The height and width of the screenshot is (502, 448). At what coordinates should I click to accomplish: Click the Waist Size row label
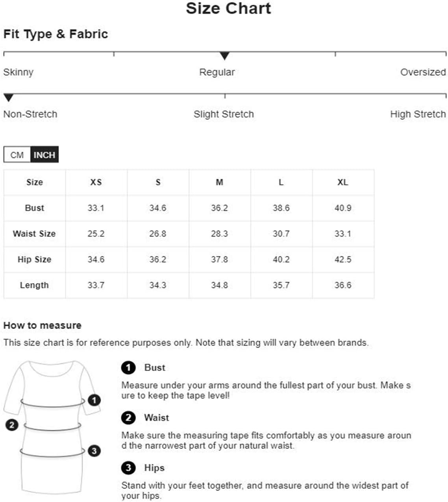pyautogui.click(x=35, y=233)
